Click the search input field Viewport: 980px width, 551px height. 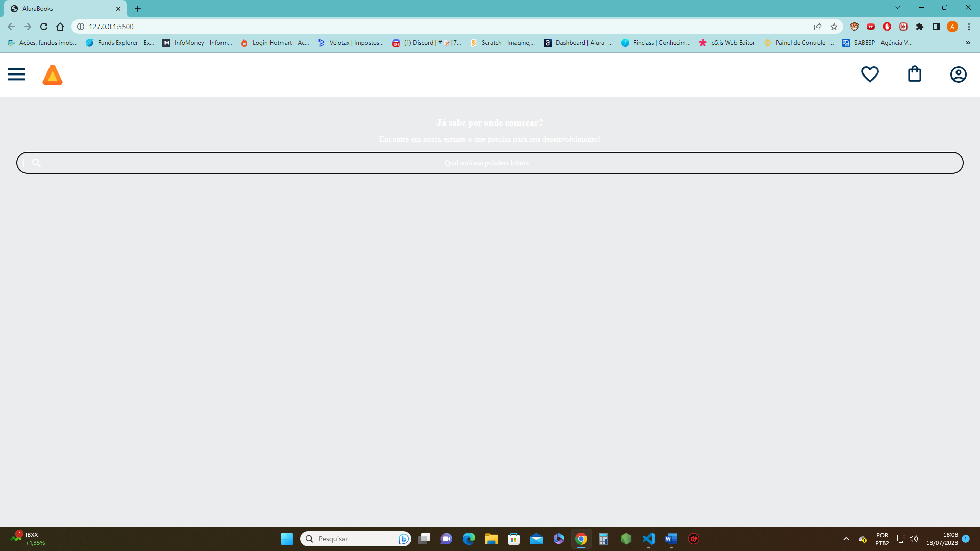[x=489, y=162]
